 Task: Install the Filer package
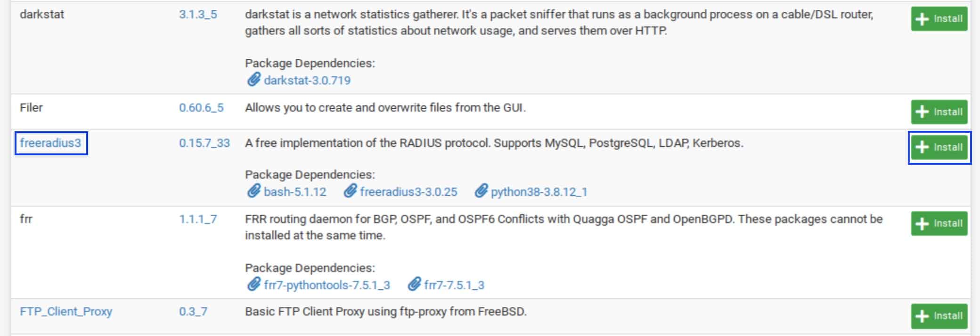pyautogui.click(x=939, y=112)
